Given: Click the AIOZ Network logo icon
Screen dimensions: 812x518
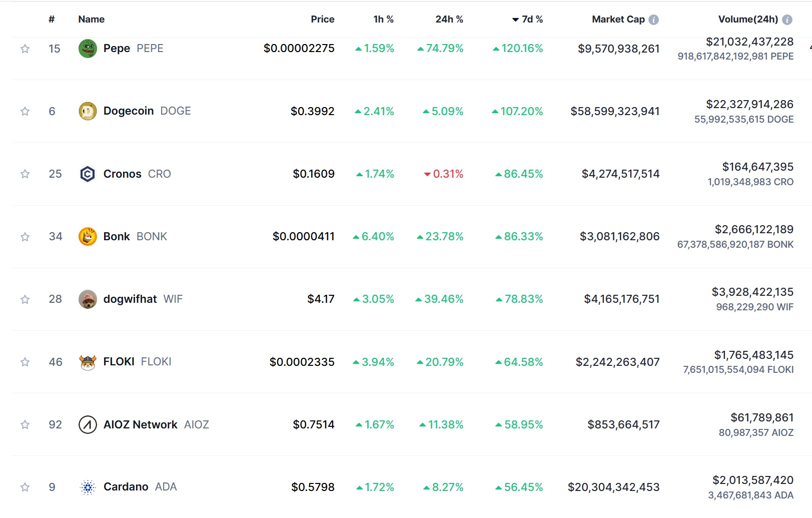Looking at the screenshot, I should tap(88, 424).
